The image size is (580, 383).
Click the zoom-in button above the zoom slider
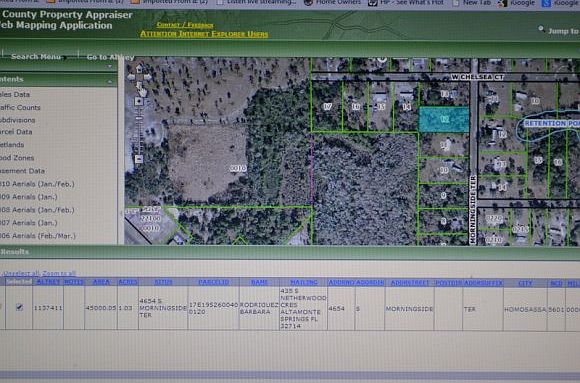(x=139, y=101)
